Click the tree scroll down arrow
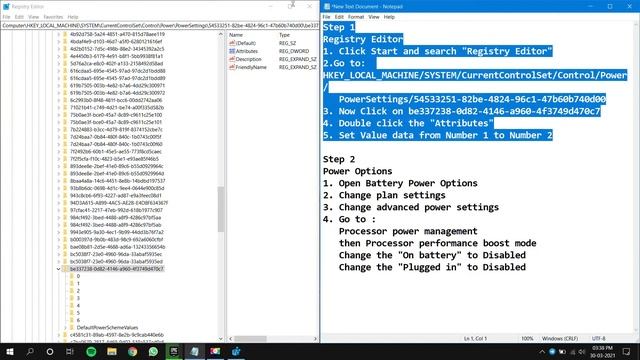640x360 pixels. [221, 338]
